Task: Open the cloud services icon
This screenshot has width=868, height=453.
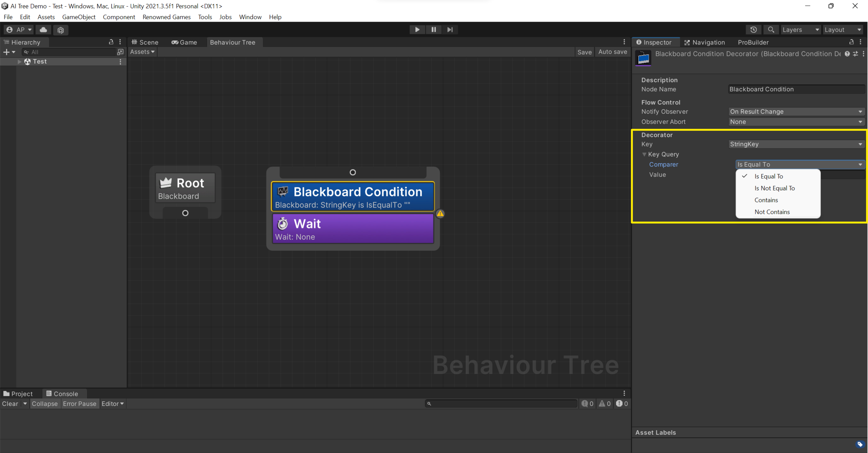Action: (x=43, y=30)
